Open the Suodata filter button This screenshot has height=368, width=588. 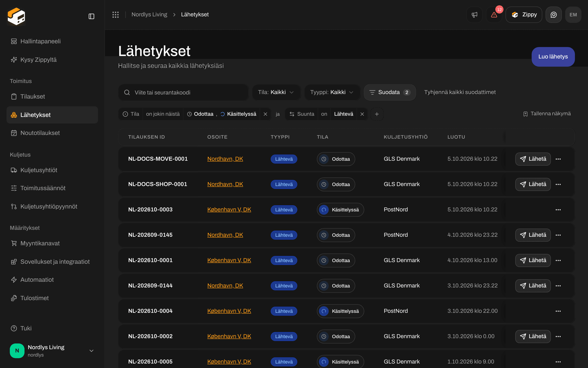390,92
